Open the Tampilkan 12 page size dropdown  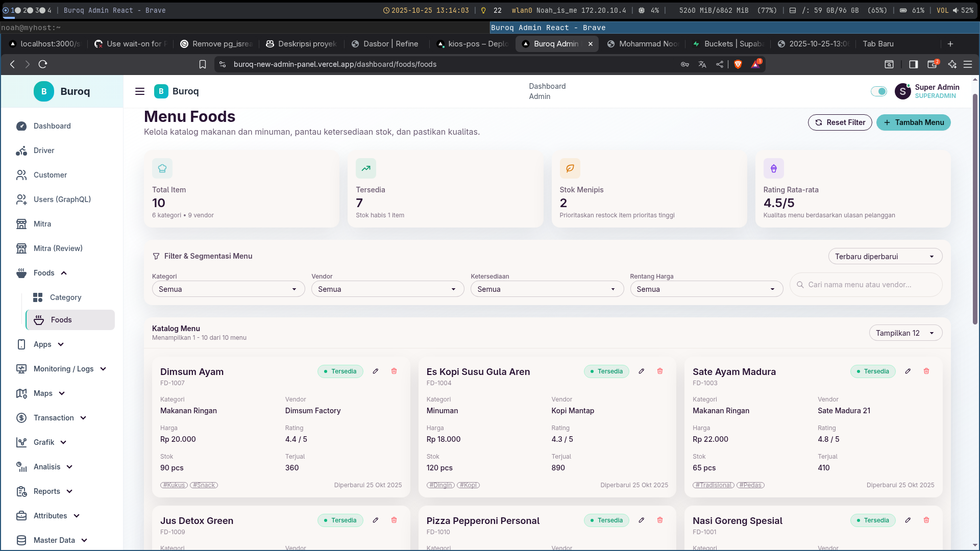905,333
